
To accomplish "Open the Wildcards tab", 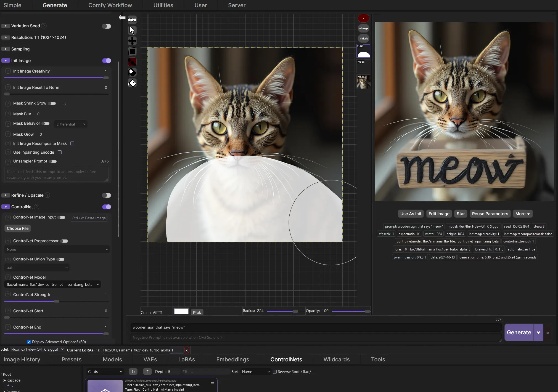I will coord(337,359).
